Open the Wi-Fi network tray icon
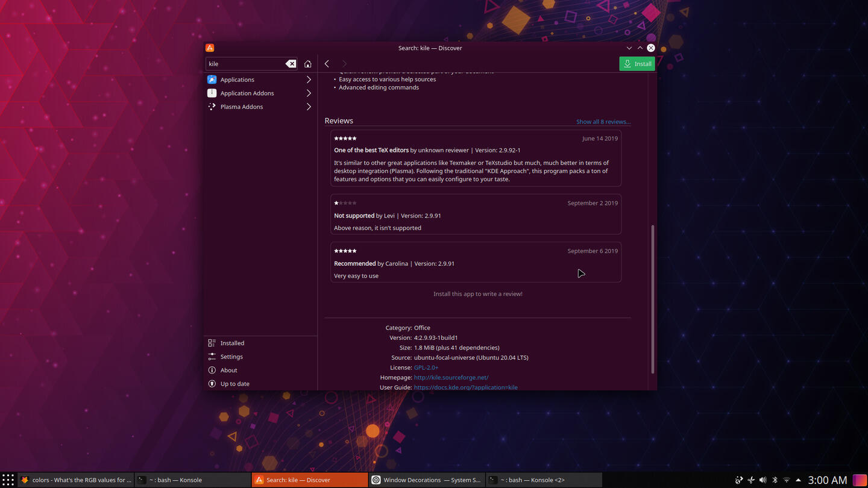The image size is (868, 488). (787, 480)
